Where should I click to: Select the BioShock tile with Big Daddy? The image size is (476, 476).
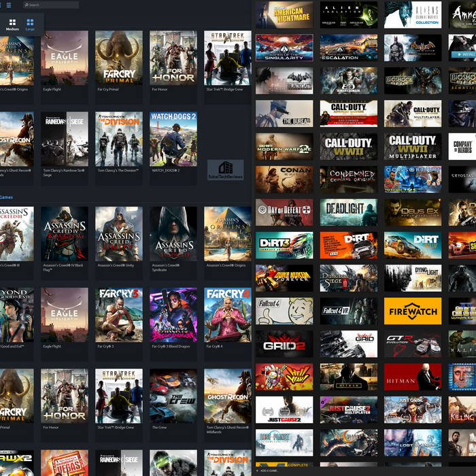[413, 81]
